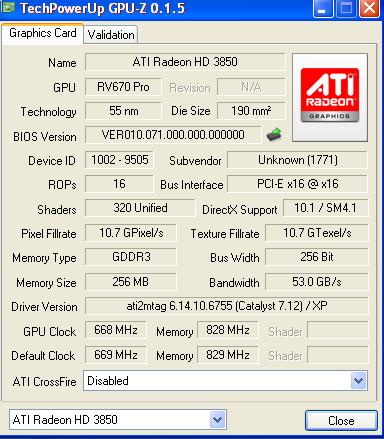Click the GPU field RV670 Pro
The width and height of the screenshot is (384, 439).
(x=123, y=87)
